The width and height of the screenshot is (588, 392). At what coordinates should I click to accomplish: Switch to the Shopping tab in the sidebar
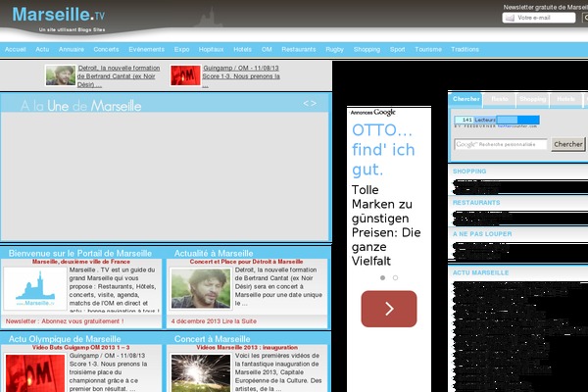[x=532, y=99]
